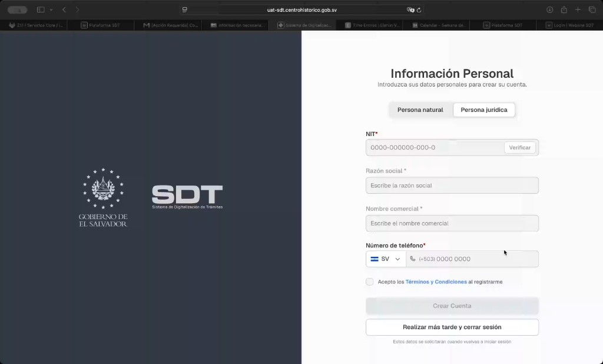Click the 'Estos datos se solicitarán' note text

(452, 342)
